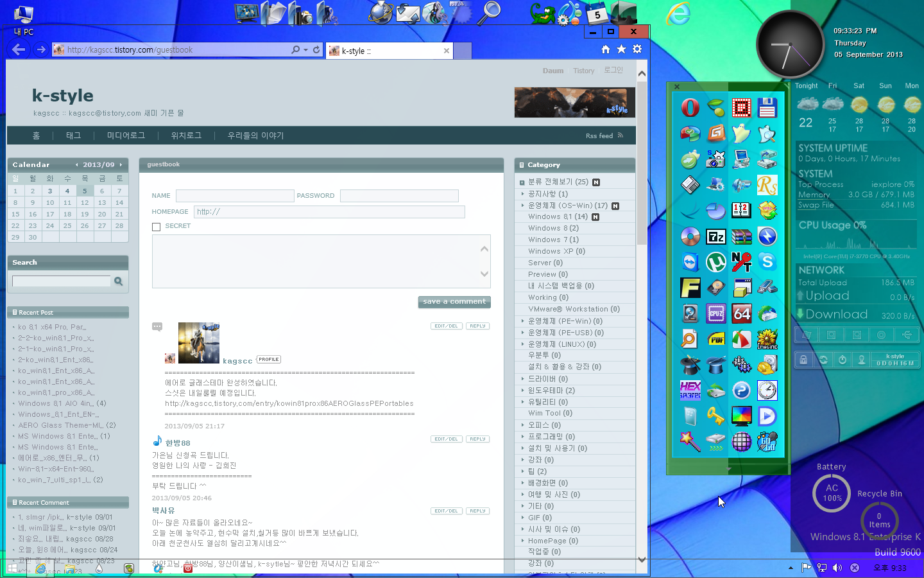Collapse the 분류 전체보기 category tree
Screen dimensions: 924x578
point(522,182)
